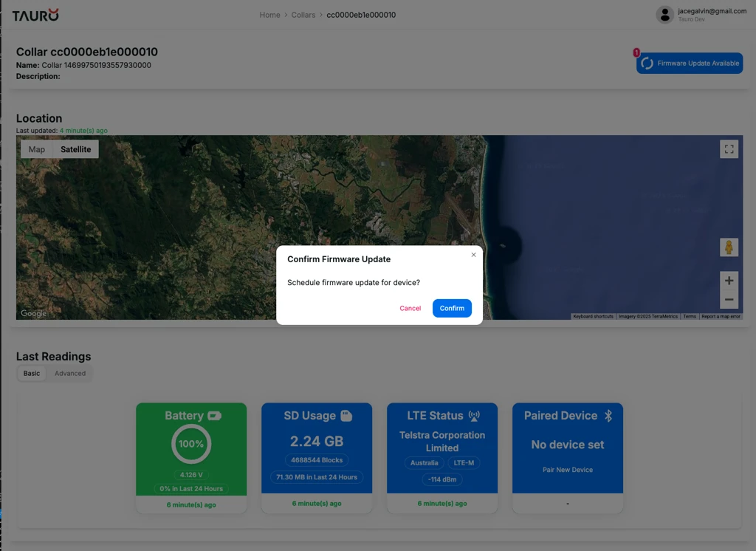756x551 pixels.
Task: Click the Street View pegman icon
Action: (729, 247)
